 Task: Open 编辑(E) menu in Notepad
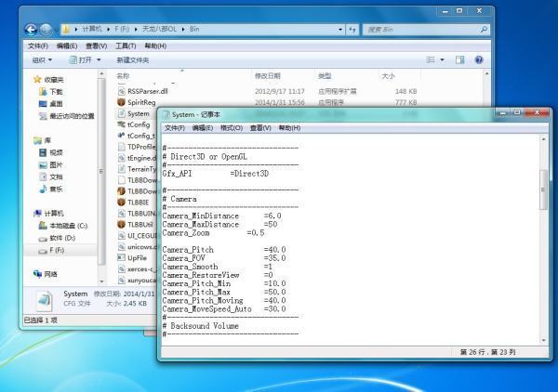tap(203, 128)
